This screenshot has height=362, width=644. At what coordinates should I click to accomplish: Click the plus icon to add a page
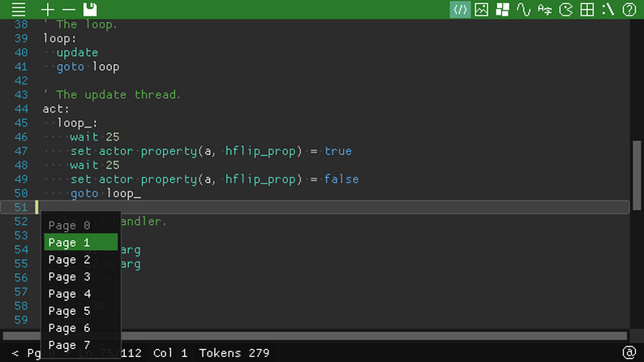point(49,10)
